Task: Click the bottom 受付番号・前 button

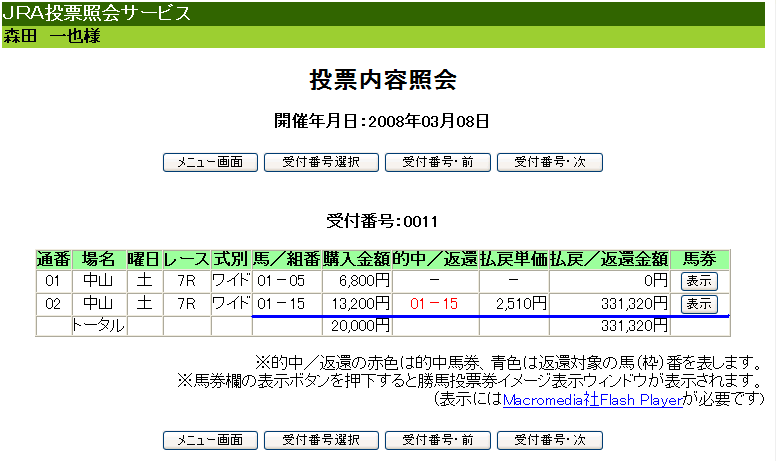Action: point(437,440)
